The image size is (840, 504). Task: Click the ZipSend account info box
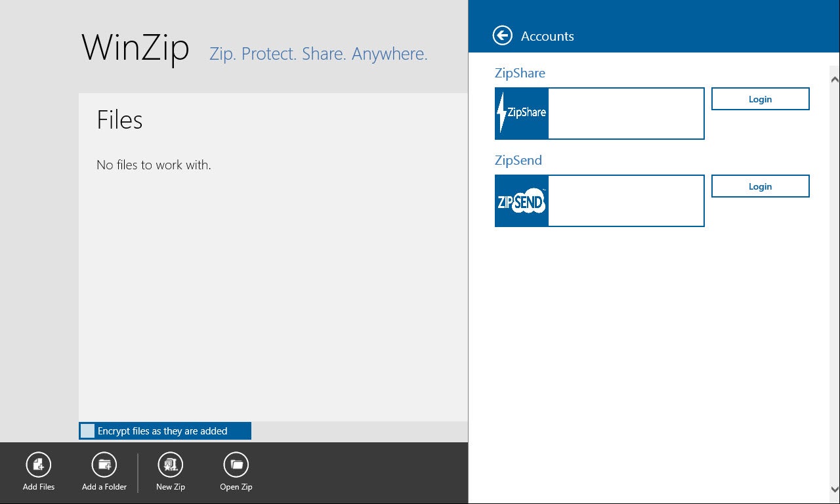tap(626, 201)
